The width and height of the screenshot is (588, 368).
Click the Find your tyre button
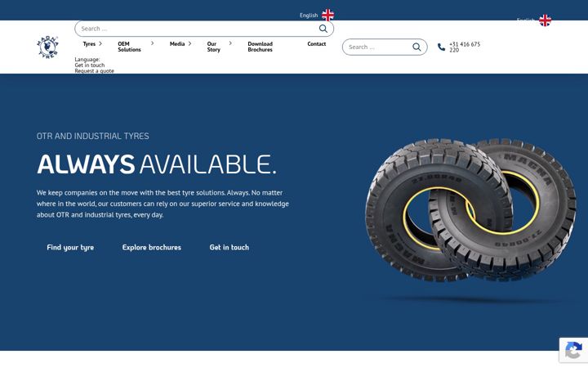click(70, 248)
